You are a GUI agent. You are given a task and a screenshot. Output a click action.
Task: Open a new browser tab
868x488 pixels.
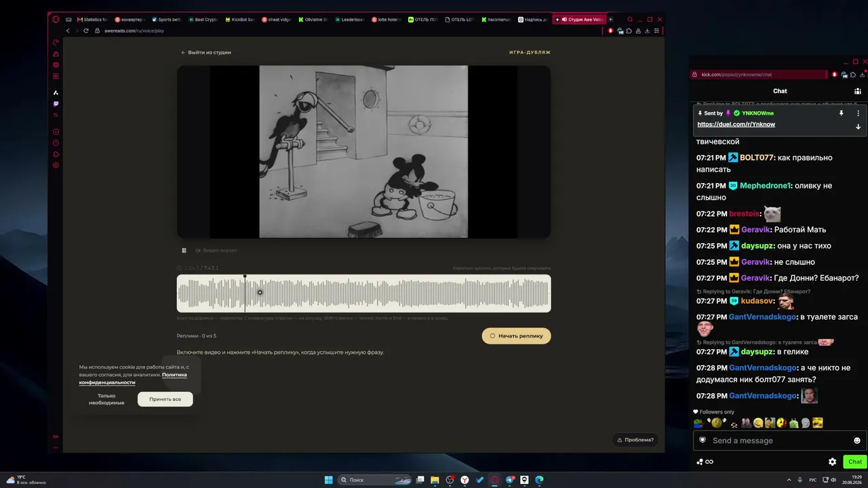(610, 20)
